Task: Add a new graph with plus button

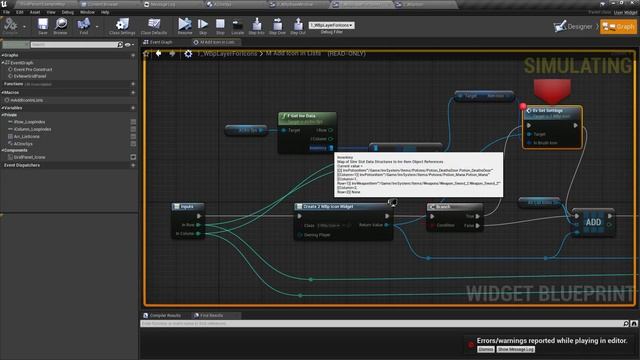Action: coord(133,55)
